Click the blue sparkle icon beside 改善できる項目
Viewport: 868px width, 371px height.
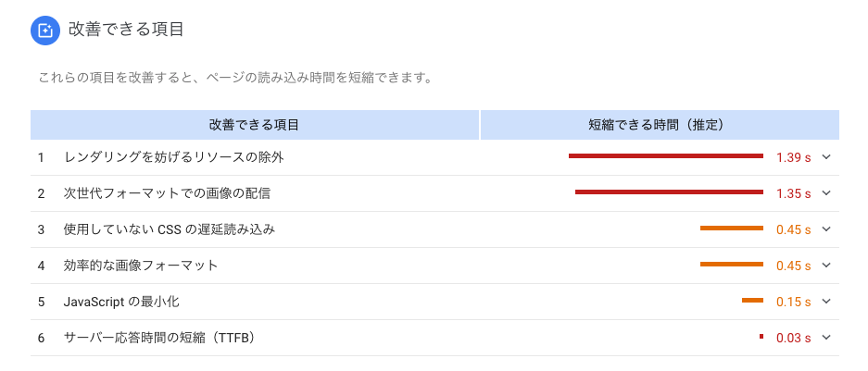point(44,31)
